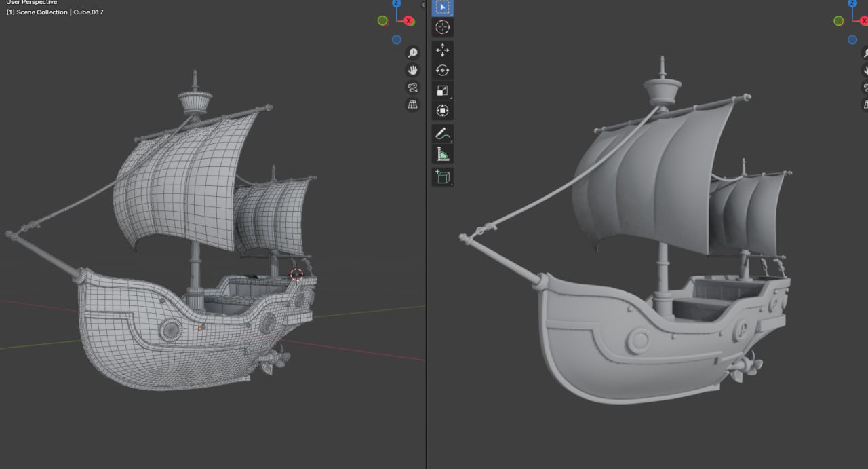Screen dimensions: 868x469
Task: Toggle perspective/orthographic grid icon in left viewport
Action: point(412,105)
